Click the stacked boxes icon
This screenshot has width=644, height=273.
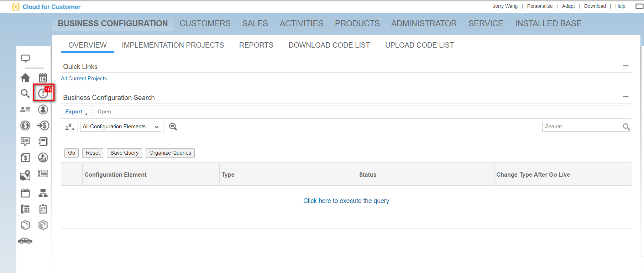43,225
